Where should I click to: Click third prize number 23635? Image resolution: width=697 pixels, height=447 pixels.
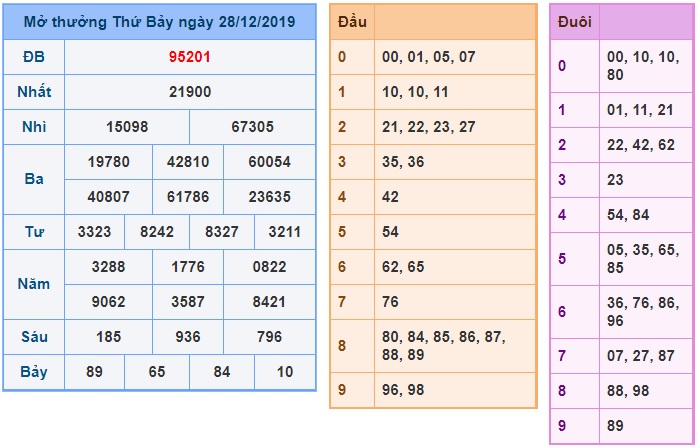pos(269,197)
